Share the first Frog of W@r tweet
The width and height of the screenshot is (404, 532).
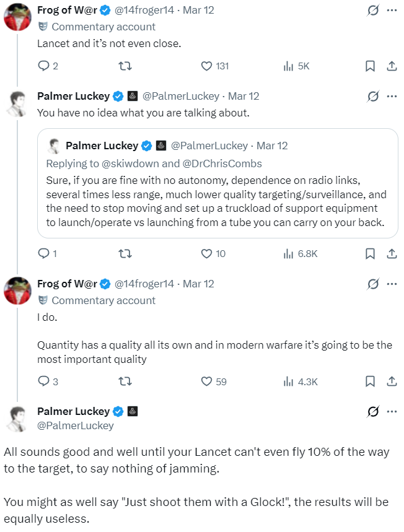[x=391, y=66]
